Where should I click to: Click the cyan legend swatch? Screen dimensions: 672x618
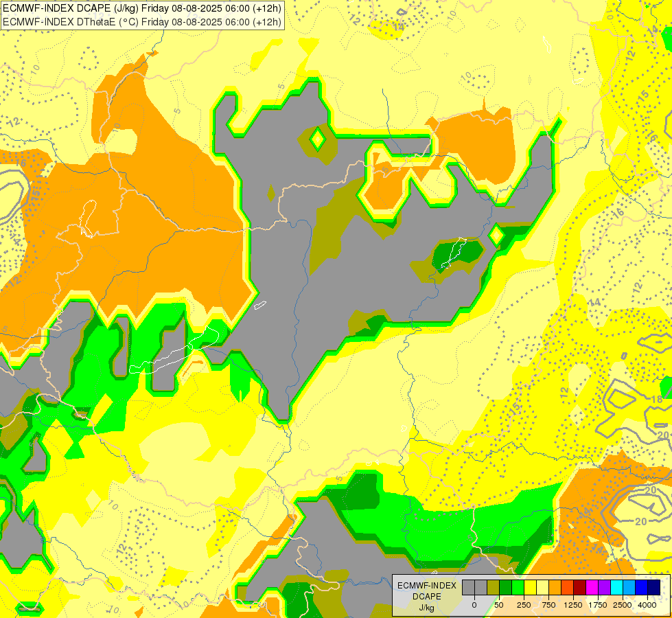tap(616, 587)
